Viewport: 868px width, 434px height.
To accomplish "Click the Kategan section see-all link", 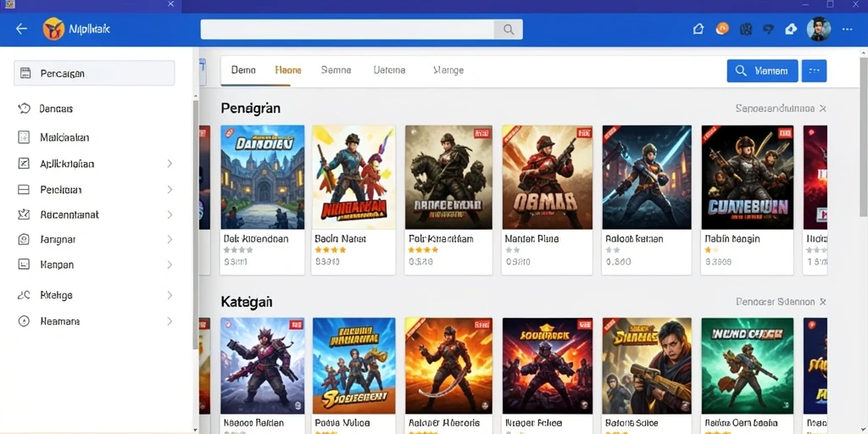I will 776,302.
